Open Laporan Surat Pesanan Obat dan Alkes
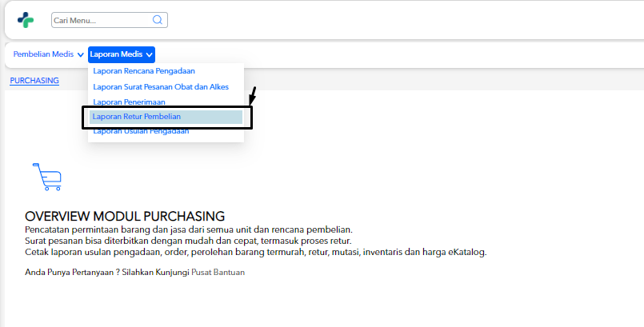This screenshot has height=327, width=644. (161, 87)
